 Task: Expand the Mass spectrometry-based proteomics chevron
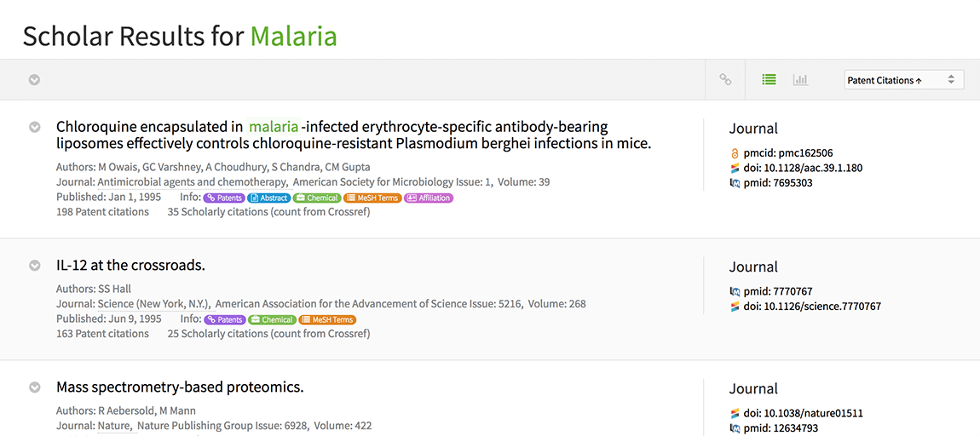[35, 387]
